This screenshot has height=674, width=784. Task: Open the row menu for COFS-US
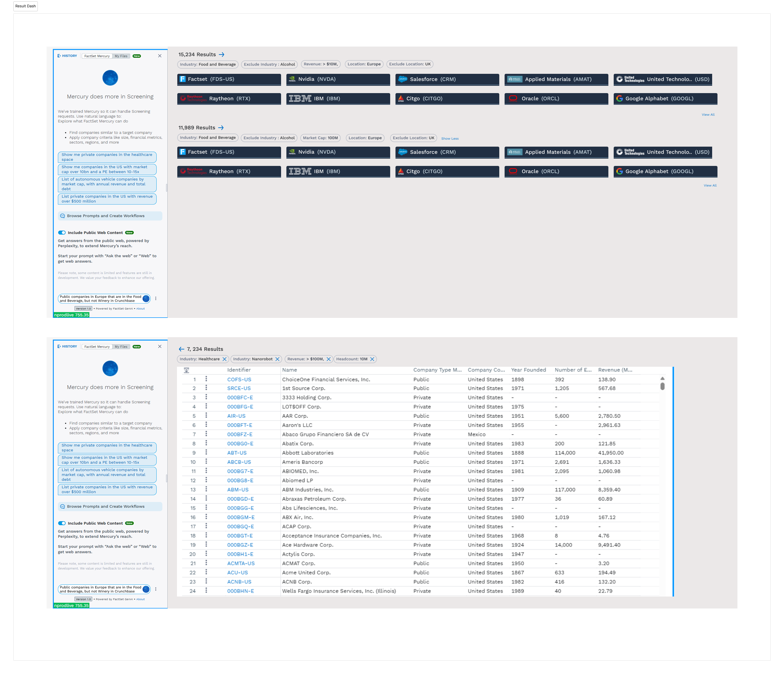(206, 379)
